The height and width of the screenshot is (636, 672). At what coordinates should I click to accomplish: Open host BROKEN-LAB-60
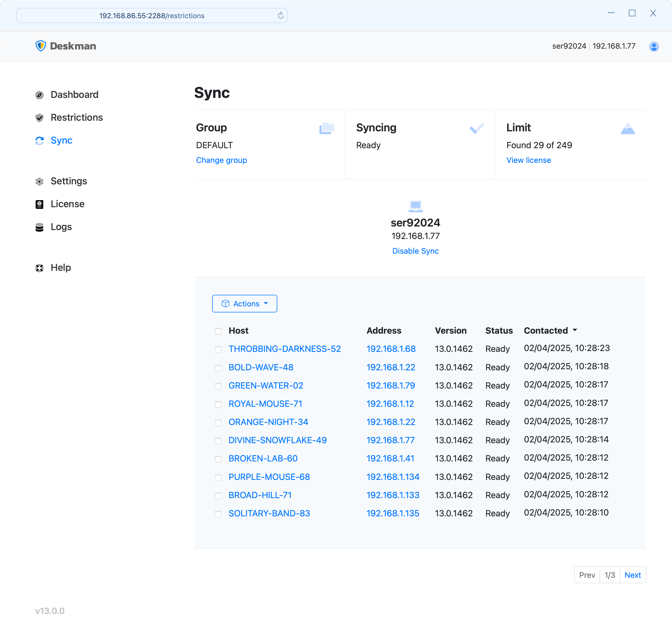point(263,458)
